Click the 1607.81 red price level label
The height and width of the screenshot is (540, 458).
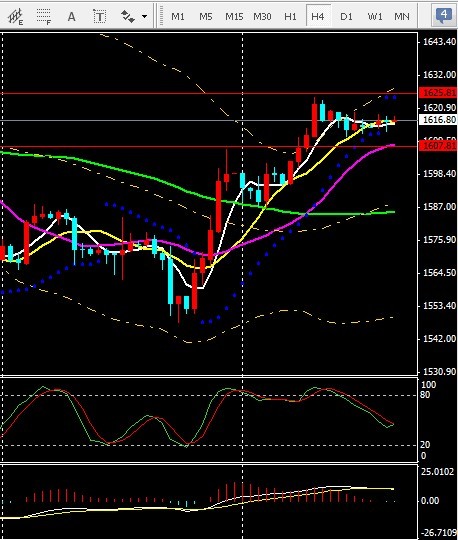pos(438,146)
